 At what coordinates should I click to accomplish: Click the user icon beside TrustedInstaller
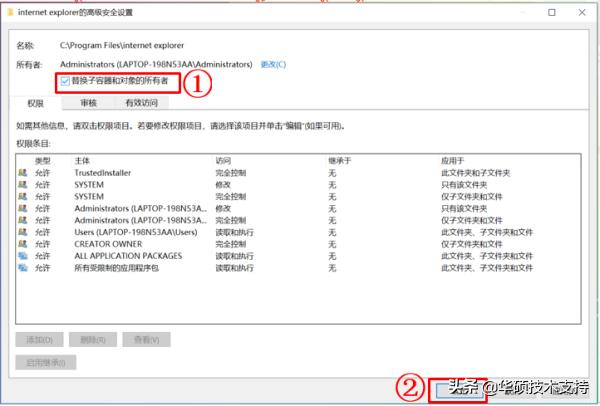pos(23,173)
